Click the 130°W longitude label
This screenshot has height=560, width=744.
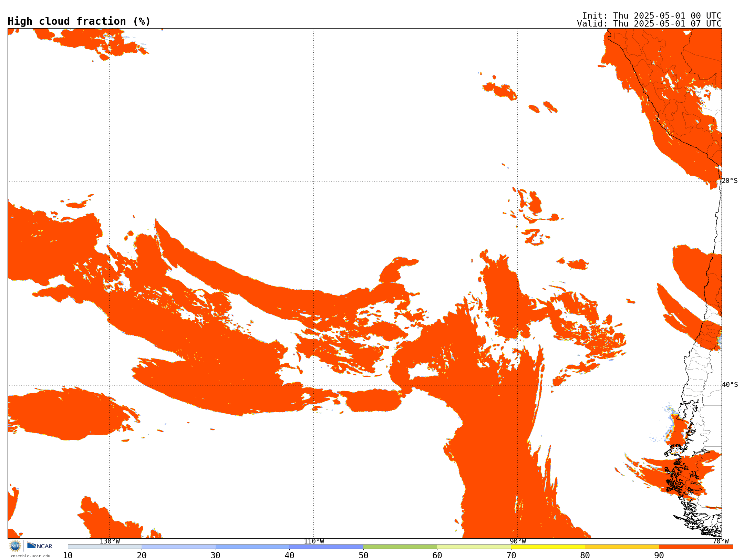pos(110,541)
